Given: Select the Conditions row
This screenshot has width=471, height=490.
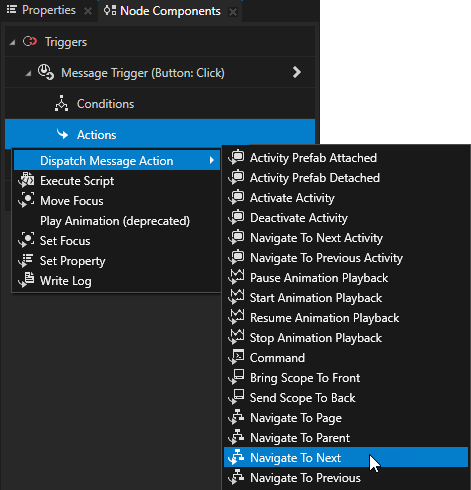Looking at the screenshot, I should (x=160, y=104).
